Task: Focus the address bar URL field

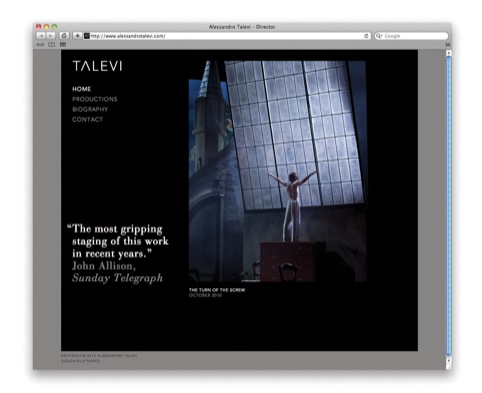Action: pyautogui.click(x=227, y=36)
